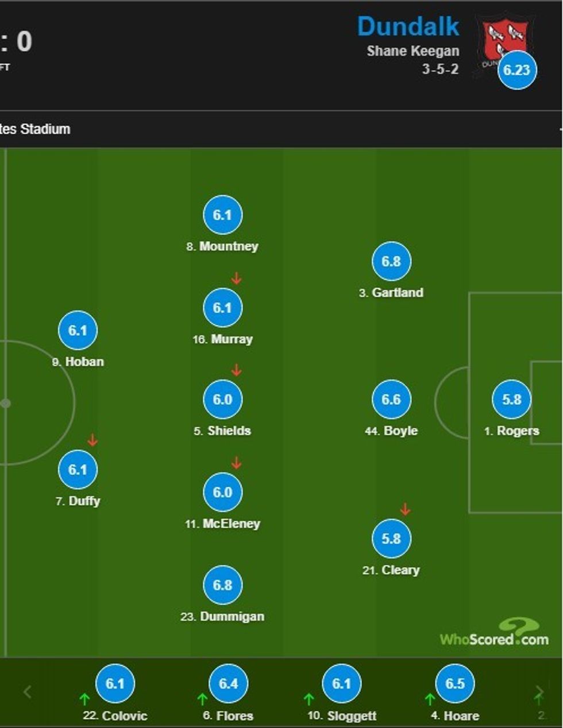Click the 16. Murray player name
The image size is (563, 728).
click(x=223, y=339)
